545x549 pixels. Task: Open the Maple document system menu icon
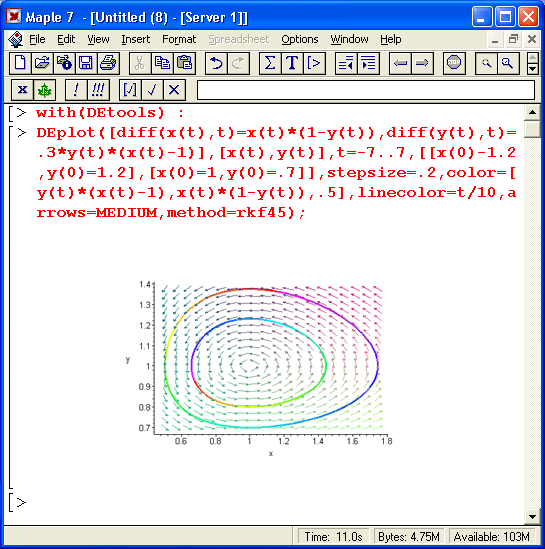15,39
